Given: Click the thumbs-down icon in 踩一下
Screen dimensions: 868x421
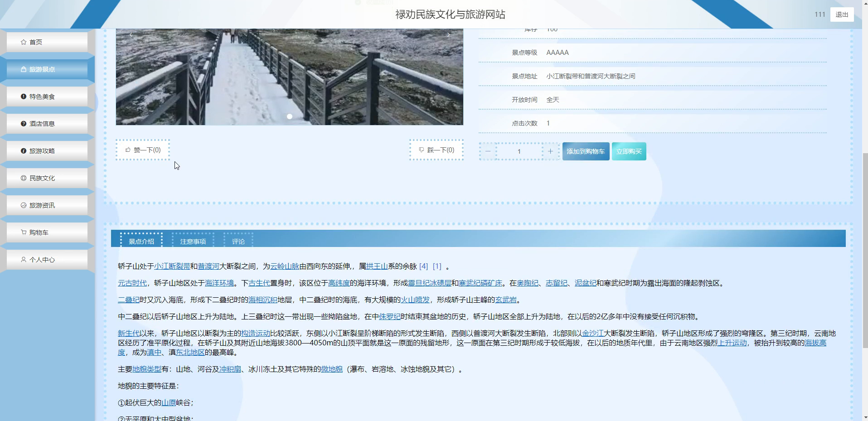Looking at the screenshot, I should 422,150.
